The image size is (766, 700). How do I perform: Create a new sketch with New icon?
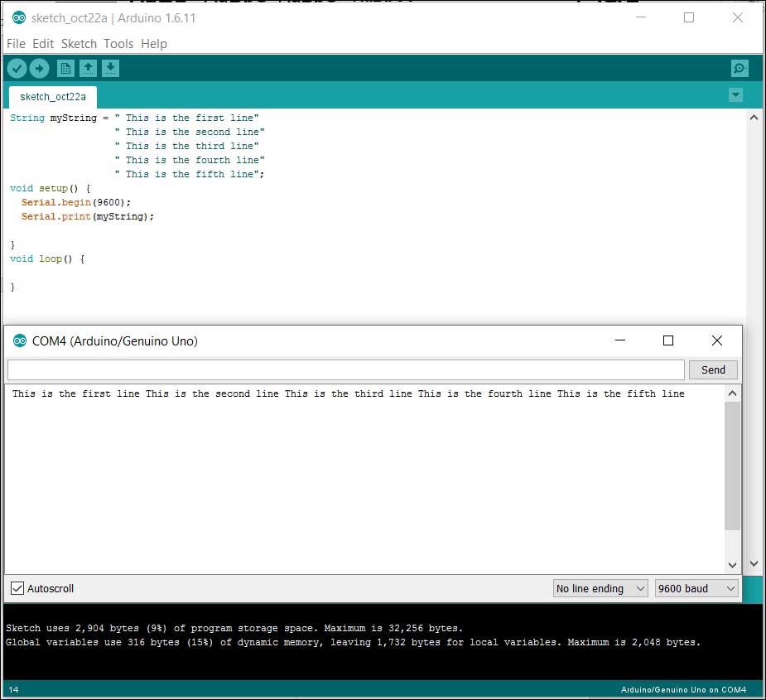tap(65, 69)
